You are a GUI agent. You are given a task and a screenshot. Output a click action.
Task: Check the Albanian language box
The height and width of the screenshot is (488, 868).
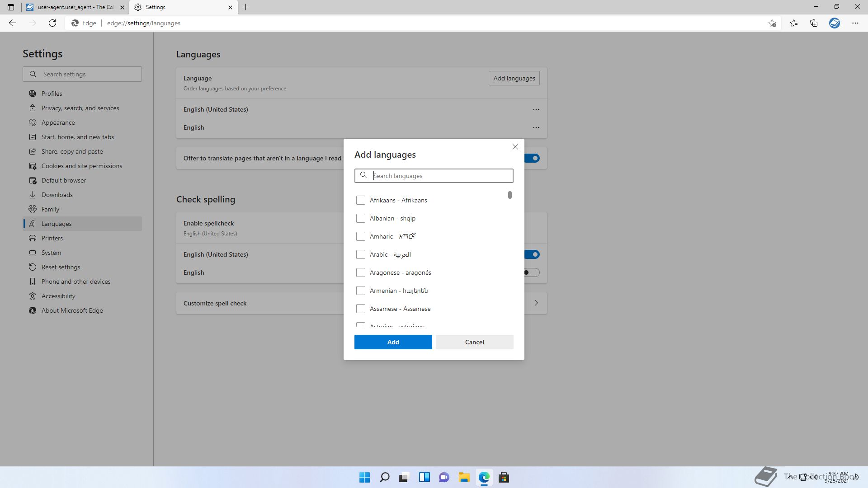click(x=360, y=218)
